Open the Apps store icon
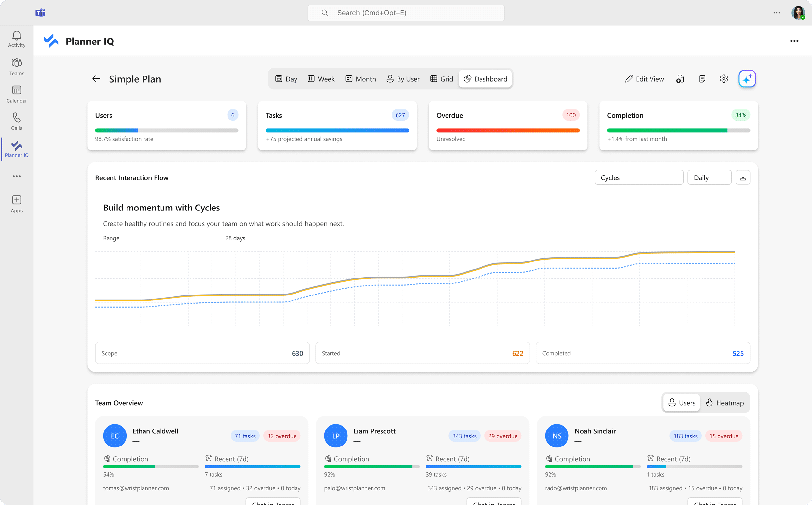 coord(17,204)
